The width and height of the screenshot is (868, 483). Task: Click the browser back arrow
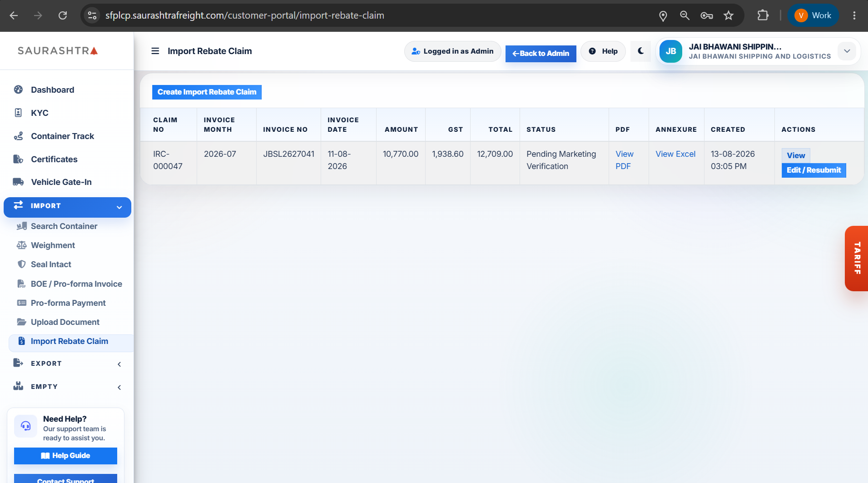pyautogui.click(x=14, y=15)
